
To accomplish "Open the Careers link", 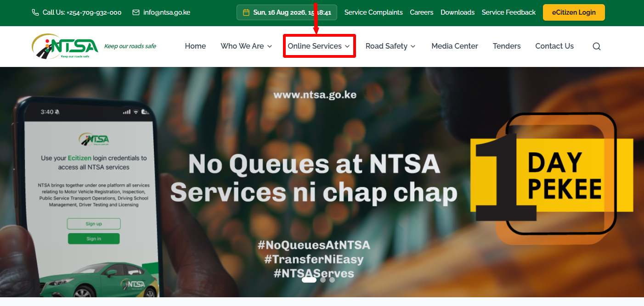I will pos(422,12).
